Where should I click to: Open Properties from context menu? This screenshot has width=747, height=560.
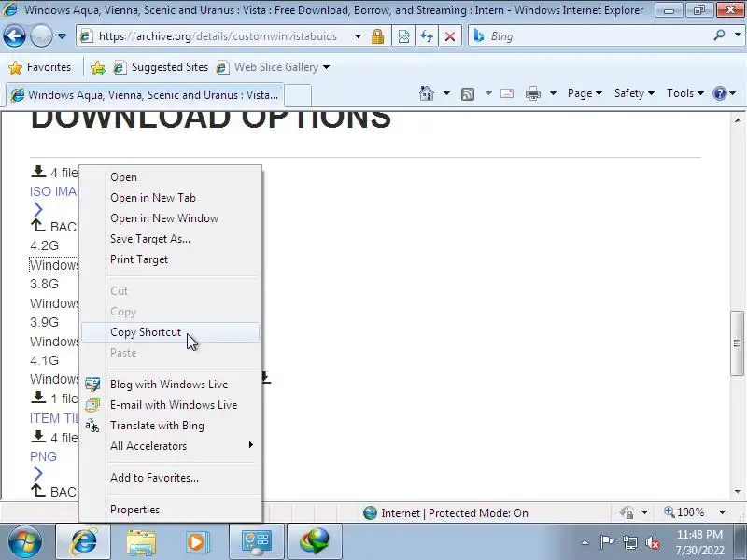[171, 510]
